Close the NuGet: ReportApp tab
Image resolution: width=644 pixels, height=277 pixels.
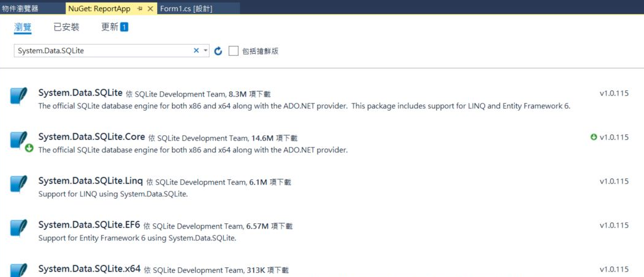click(150, 9)
